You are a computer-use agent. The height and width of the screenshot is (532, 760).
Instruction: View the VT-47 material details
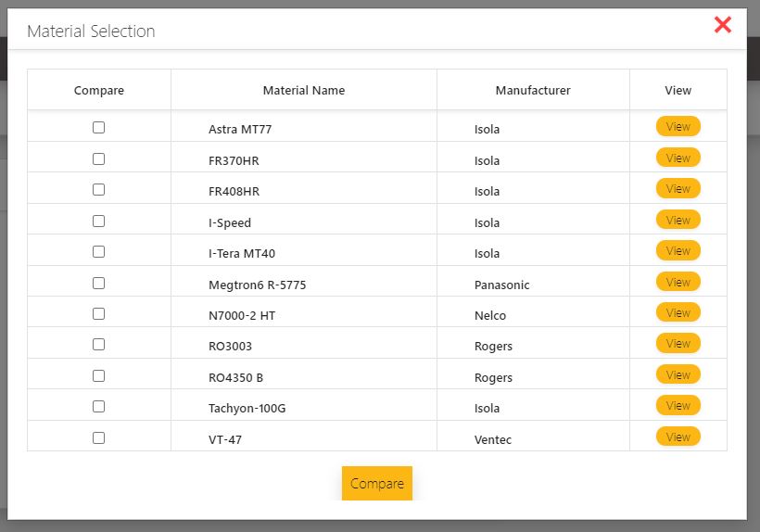(x=678, y=437)
